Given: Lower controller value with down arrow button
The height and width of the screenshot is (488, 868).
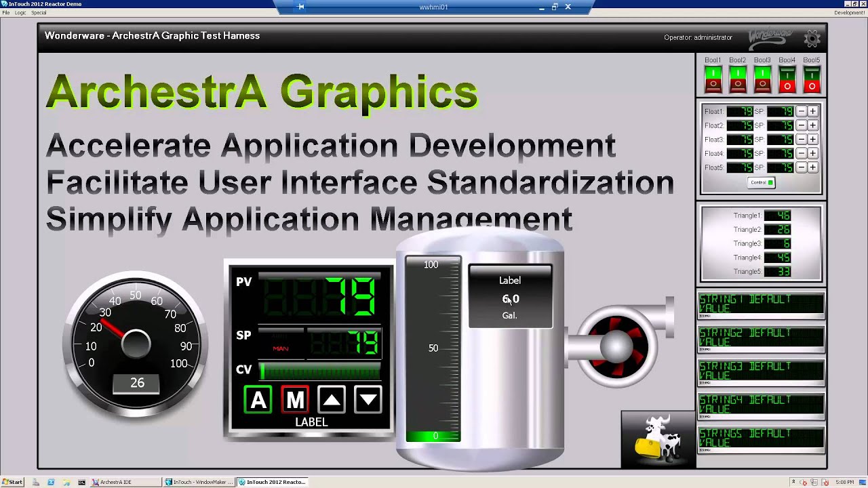Looking at the screenshot, I should (368, 400).
